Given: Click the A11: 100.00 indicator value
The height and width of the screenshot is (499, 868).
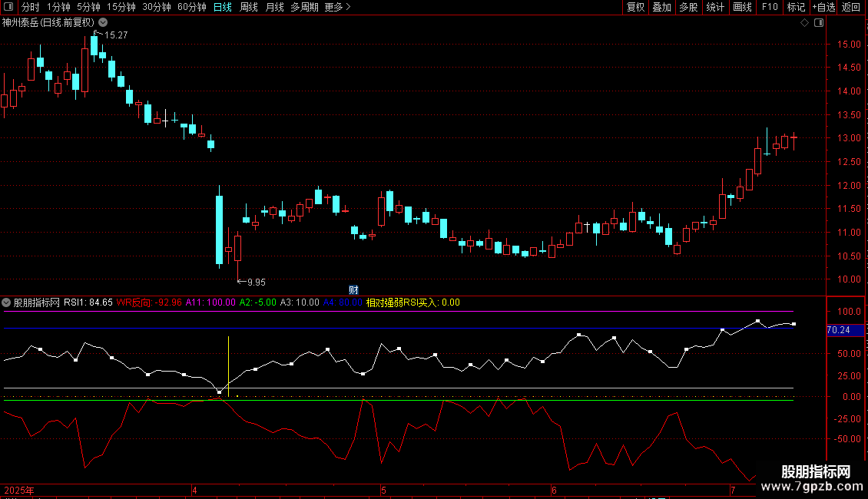Looking at the screenshot, I should pyautogui.click(x=210, y=302).
